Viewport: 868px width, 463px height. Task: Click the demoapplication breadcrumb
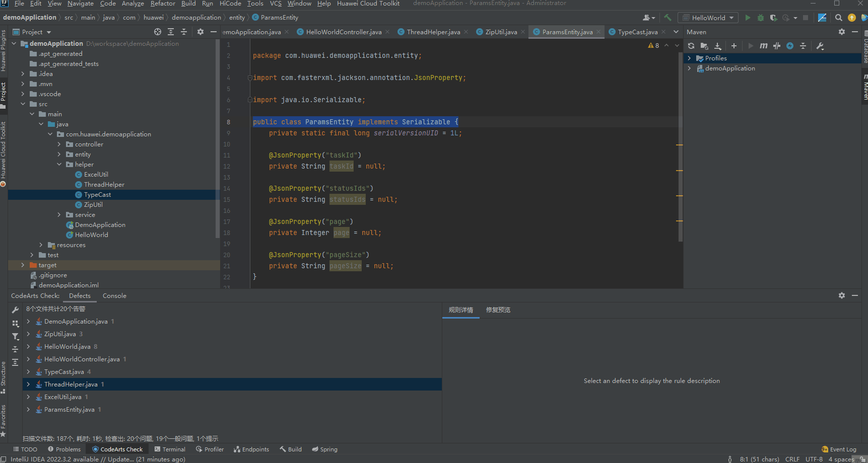(x=196, y=18)
